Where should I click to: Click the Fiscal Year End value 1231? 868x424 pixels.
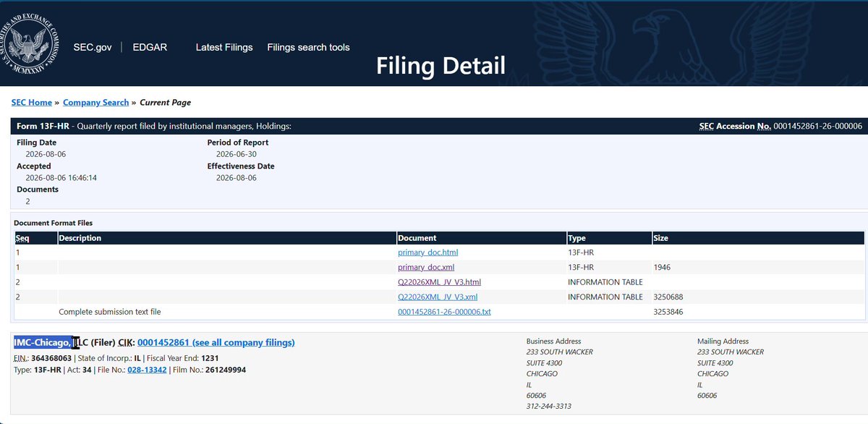point(210,358)
